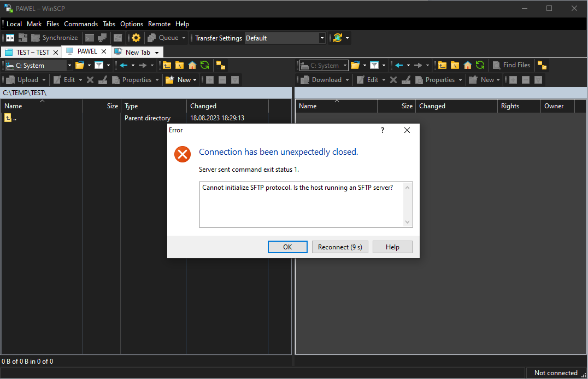Select the parent directory row
Screen dimensions: 588x379
coord(135,118)
